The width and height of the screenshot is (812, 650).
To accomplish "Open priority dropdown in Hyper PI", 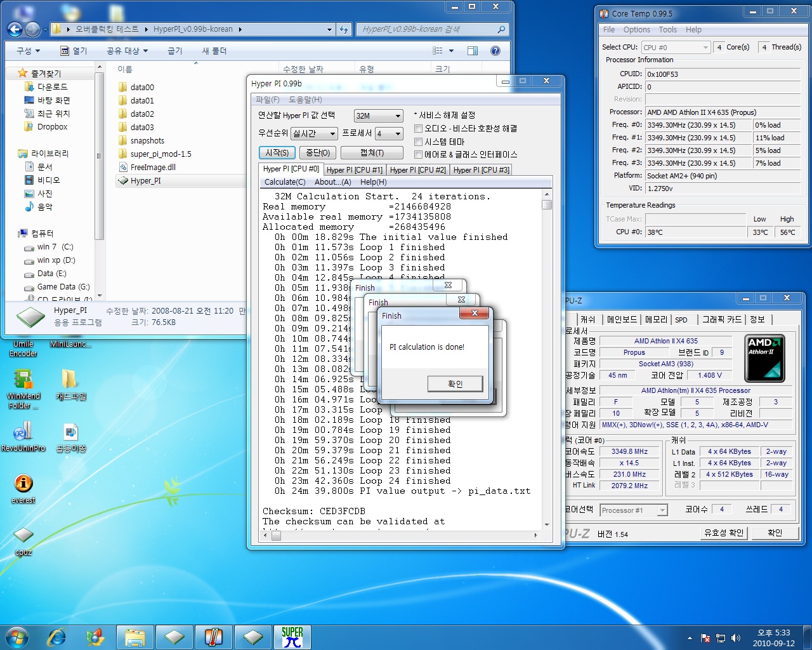I will 314,133.
